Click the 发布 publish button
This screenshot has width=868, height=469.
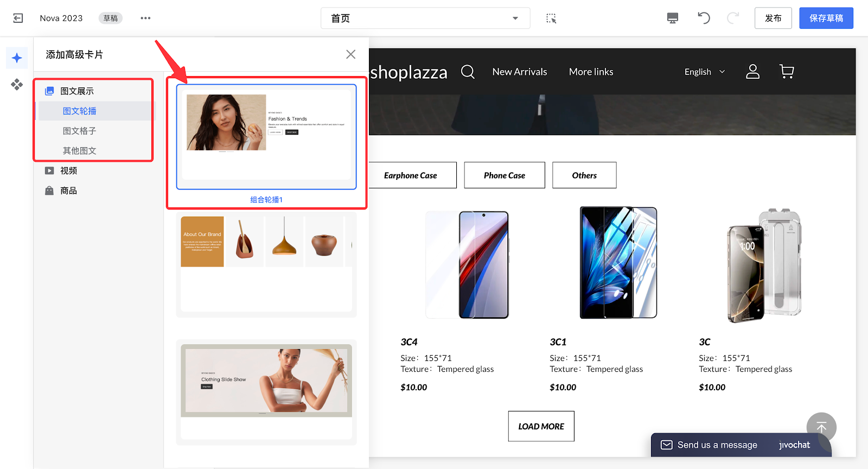pos(773,18)
